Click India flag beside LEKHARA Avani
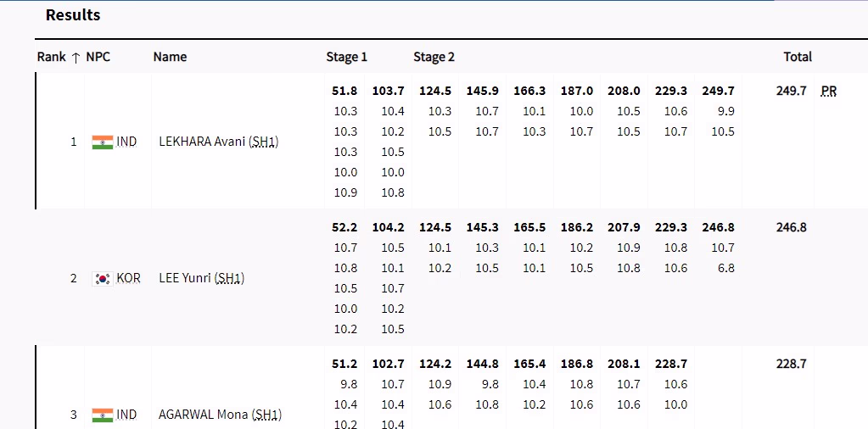 (102, 142)
